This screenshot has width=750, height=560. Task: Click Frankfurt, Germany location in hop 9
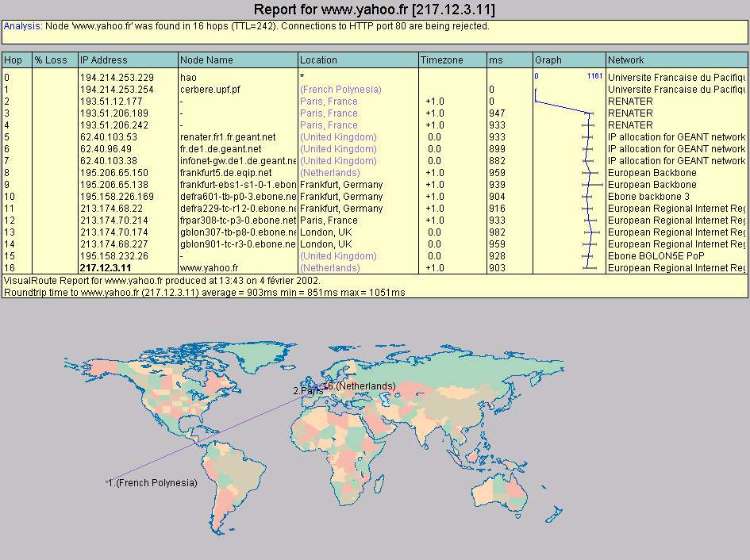341,185
